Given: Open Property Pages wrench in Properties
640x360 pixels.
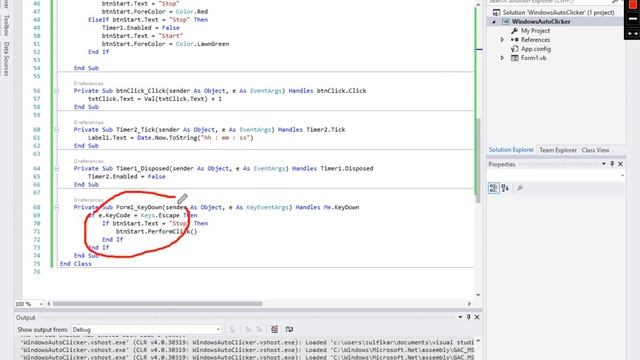Looking at the screenshot, I should [x=520, y=188].
